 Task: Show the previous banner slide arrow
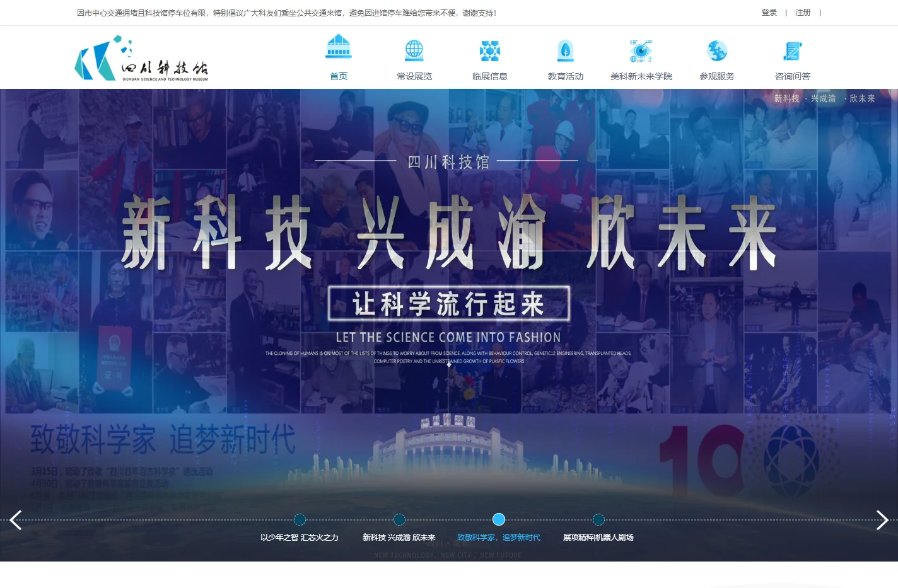tap(15, 520)
